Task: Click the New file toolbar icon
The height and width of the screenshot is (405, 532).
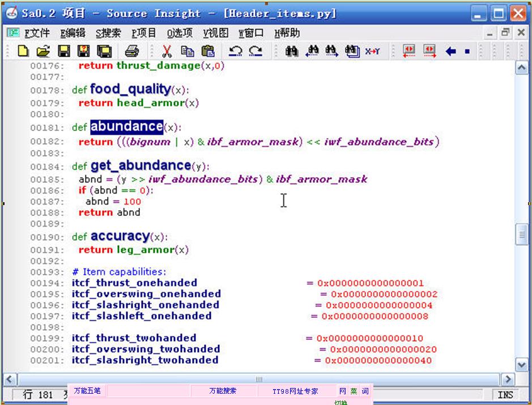Action: coord(23,52)
